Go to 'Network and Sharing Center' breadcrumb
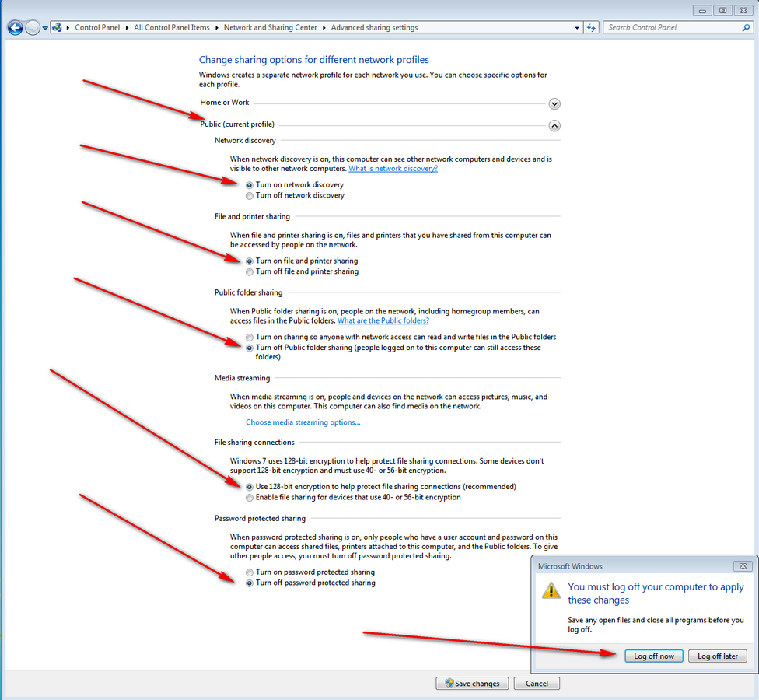759x700 pixels. tap(270, 27)
